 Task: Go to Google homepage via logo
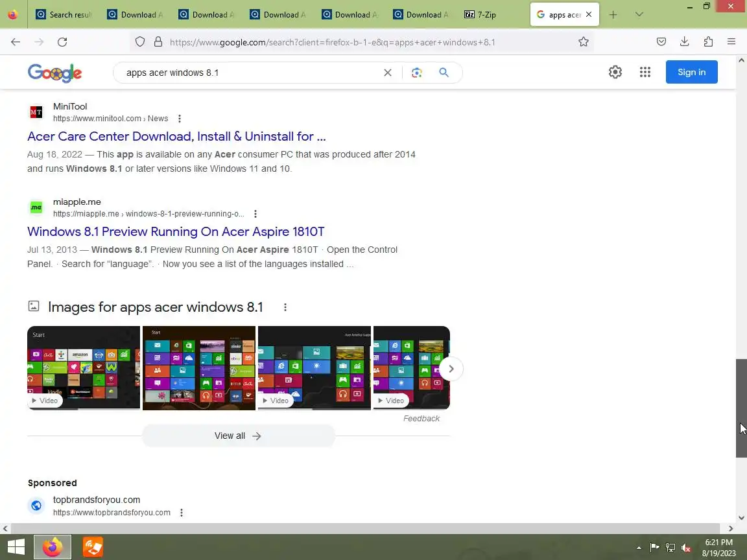coord(54,73)
